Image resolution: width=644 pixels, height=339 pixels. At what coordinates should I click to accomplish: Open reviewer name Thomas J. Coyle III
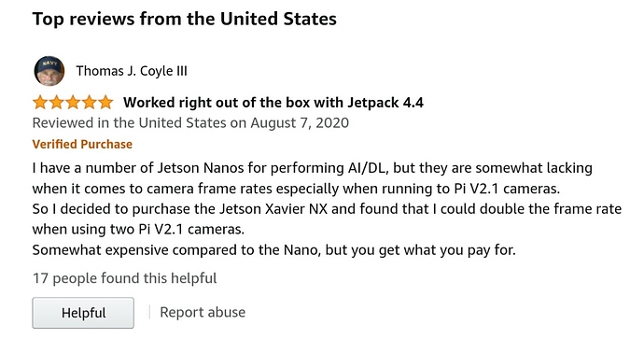point(132,71)
